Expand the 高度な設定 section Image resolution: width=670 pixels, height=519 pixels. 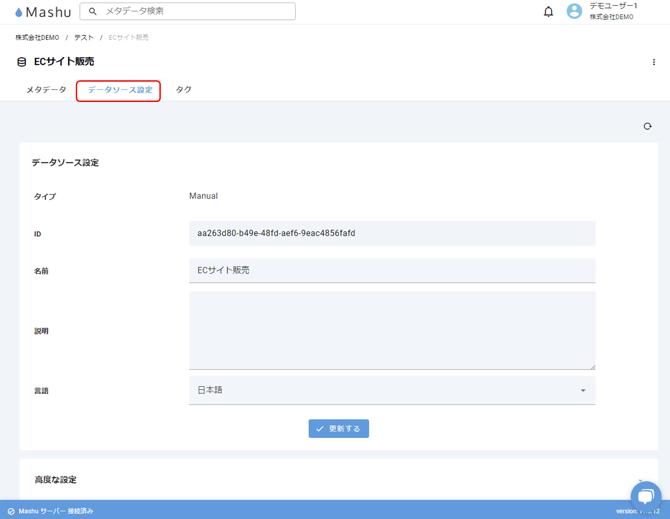[x=338, y=480]
